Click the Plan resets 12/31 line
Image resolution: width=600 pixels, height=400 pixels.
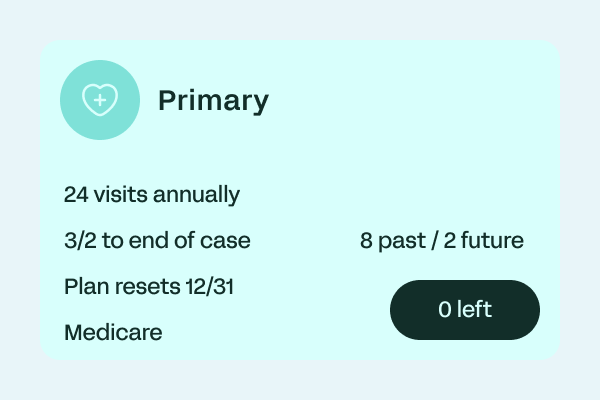149,286
